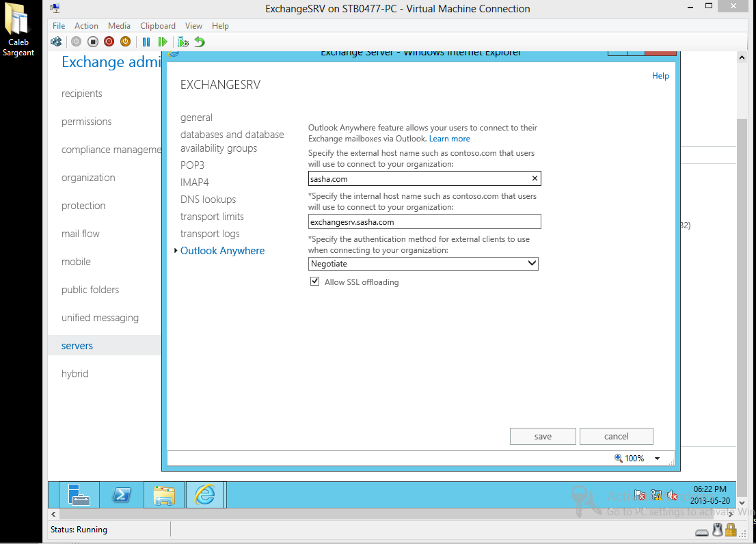This screenshot has width=756, height=544.
Task: Open mobile in Exchange admin center
Action: point(76,262)
